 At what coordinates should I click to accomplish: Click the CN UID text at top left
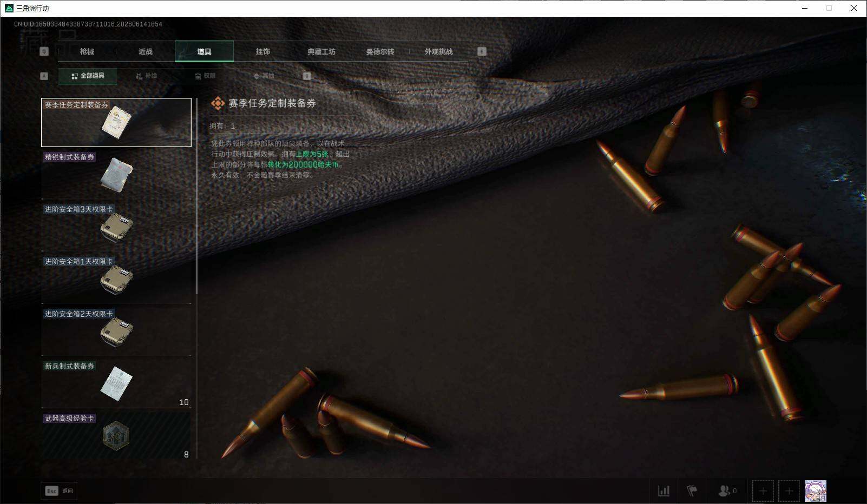(88, 24)
